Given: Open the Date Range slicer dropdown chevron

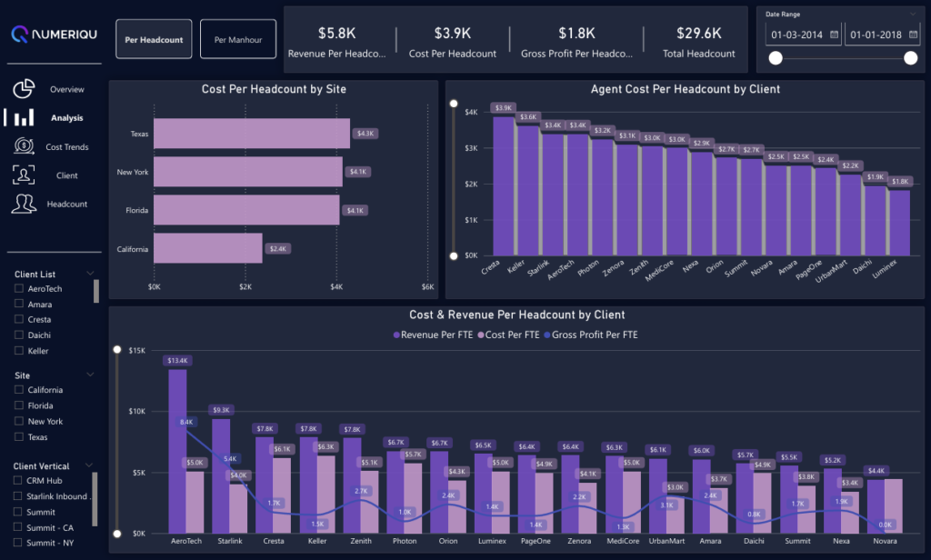Looking at the screenshot, I should tap(912, 15).
